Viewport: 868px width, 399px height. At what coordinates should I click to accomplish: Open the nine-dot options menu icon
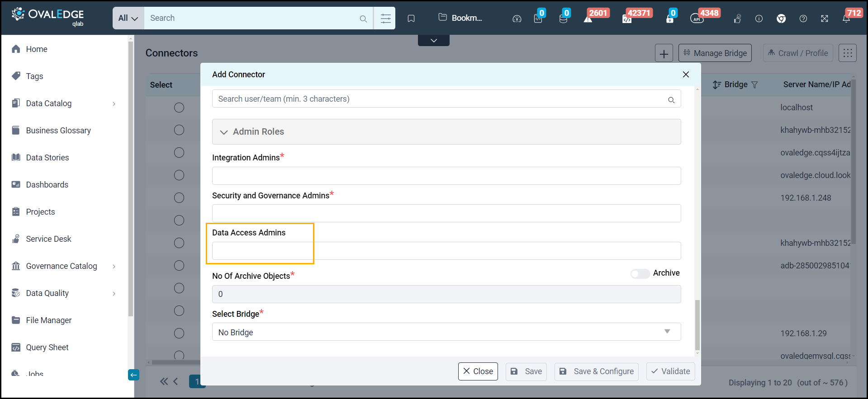tap(847, 53)
